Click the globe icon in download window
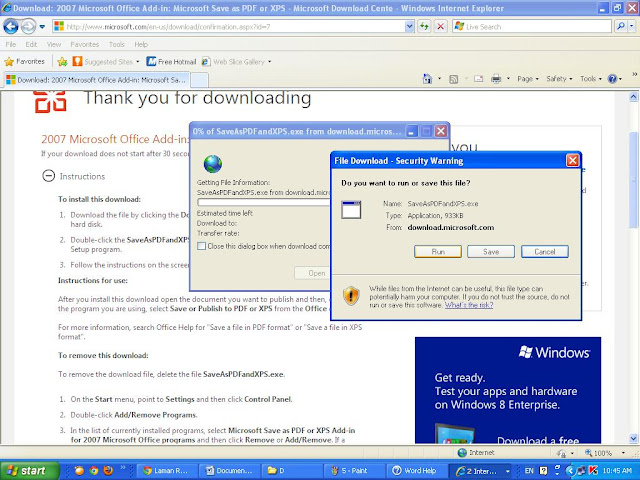This screenshot has height=480, width=640. (213, 164)
